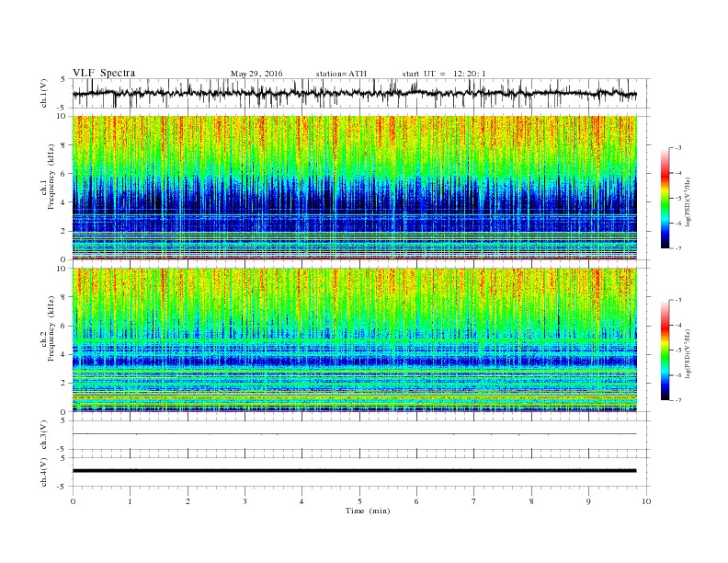This screenshot has height=563, width=728.
Task: Click the "VLF Spectra" plot title
Action: point(104,73)
